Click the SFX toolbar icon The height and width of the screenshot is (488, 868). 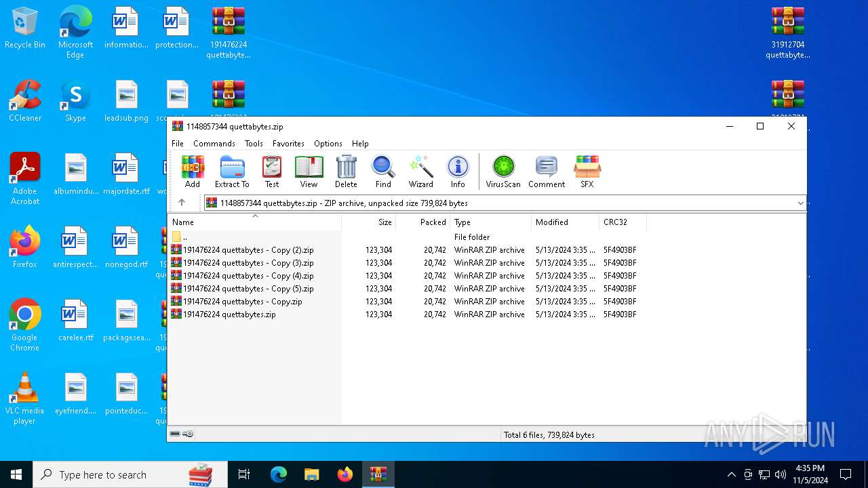pyautogui.click(x=587, y=171)
